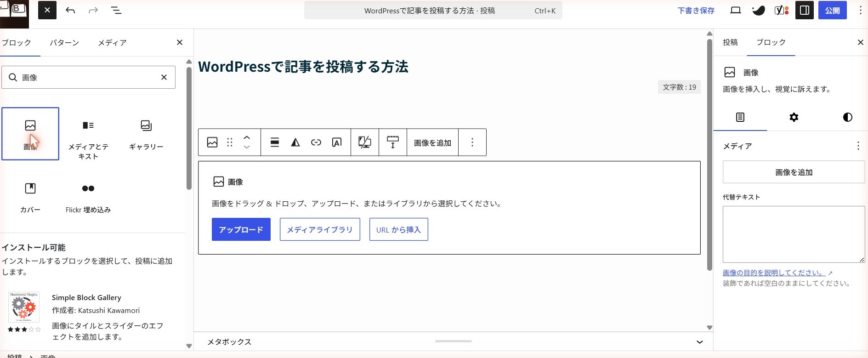Open the Jetpack-style bird plugin icon
This screenshot has height=358, width=868.
pos(759,10)
